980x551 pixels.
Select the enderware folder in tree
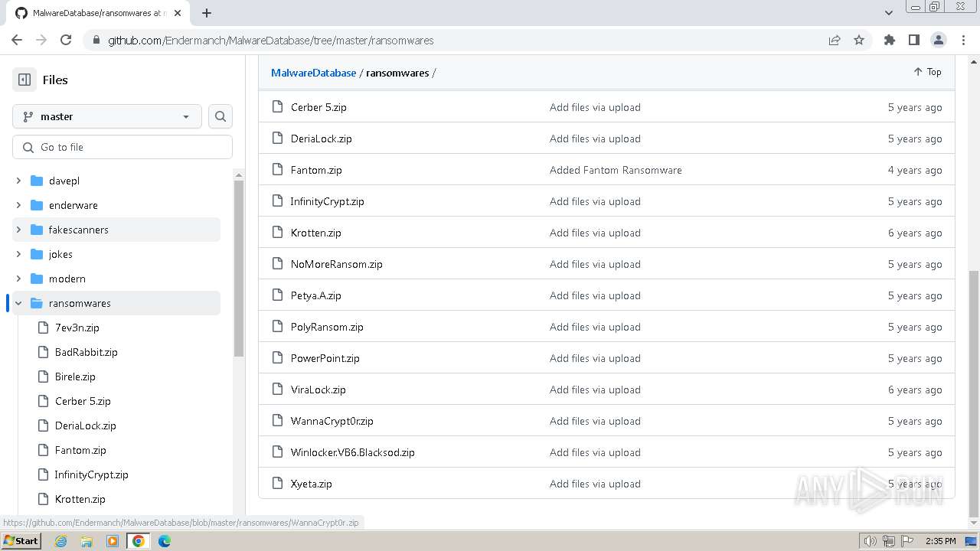pos(73,205)
